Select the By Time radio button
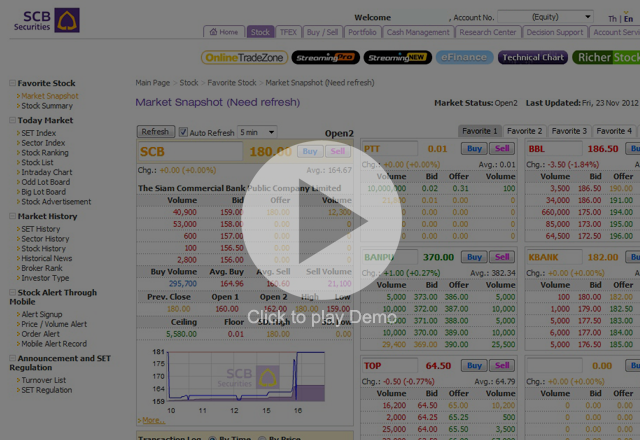The image size is (640, 440). coord(212,438)
